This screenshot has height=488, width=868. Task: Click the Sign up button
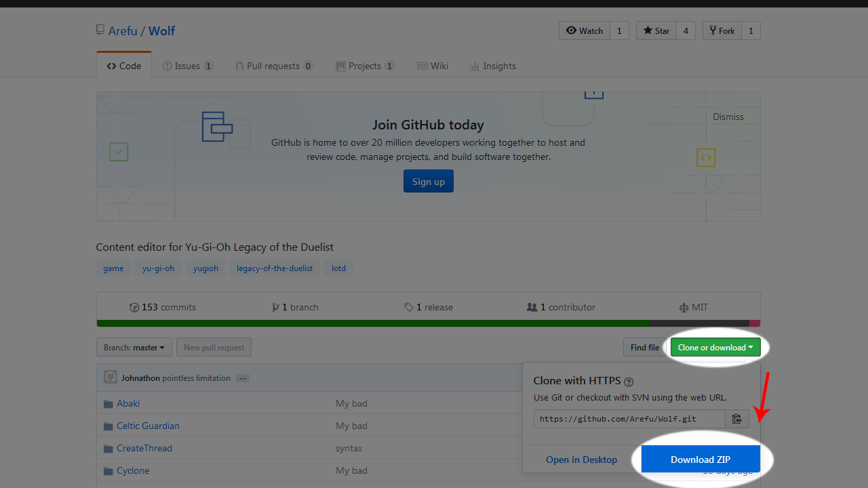(x=429, y=181)
